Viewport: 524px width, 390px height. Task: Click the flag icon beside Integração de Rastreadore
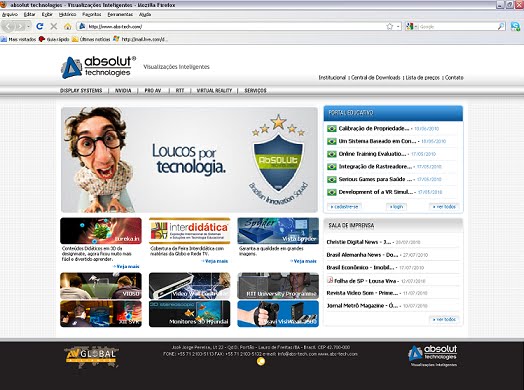332,167
